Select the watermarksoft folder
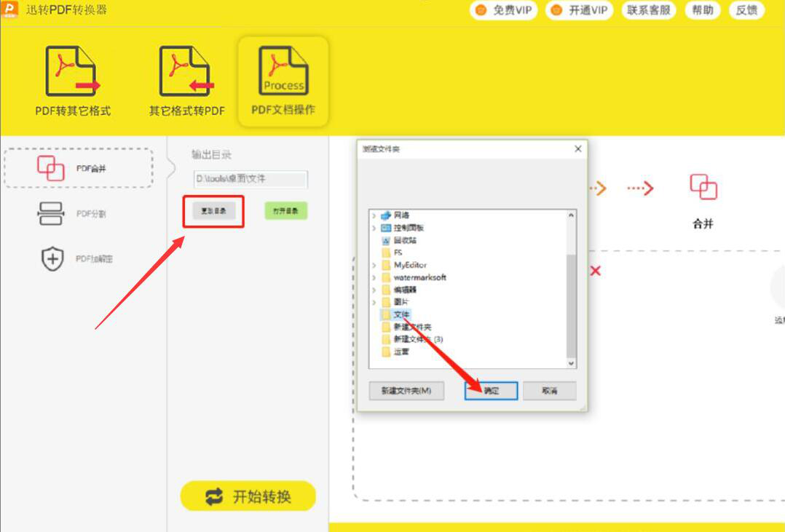Image resolution: width=785 pixels, height=532 pixels. [x=419, y=277]
